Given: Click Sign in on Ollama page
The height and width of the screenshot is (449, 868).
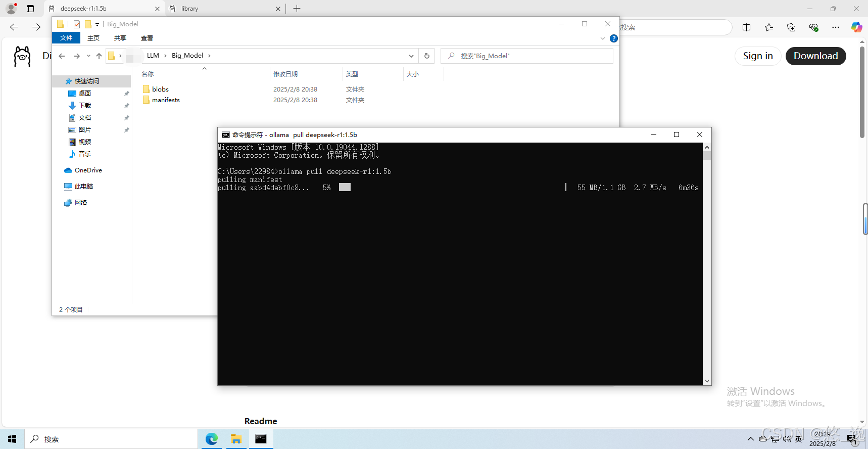Looking at the screenshot, I should 758,56.
